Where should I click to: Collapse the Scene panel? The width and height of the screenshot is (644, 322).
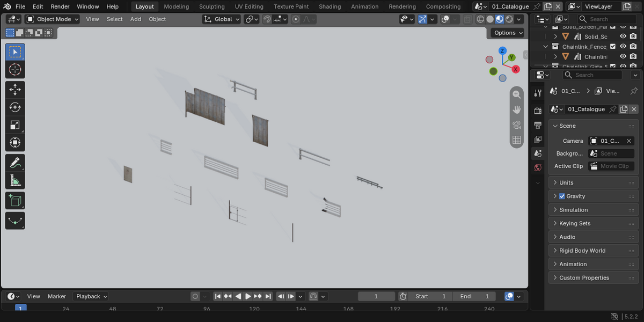[x=593, y=126]
